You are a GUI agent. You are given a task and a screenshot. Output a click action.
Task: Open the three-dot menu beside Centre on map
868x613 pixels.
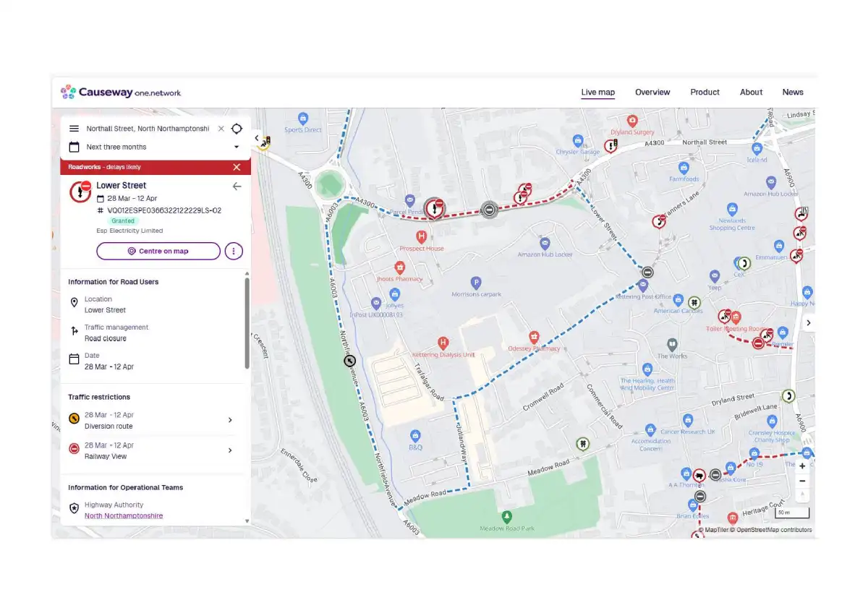tap(233, 251)
